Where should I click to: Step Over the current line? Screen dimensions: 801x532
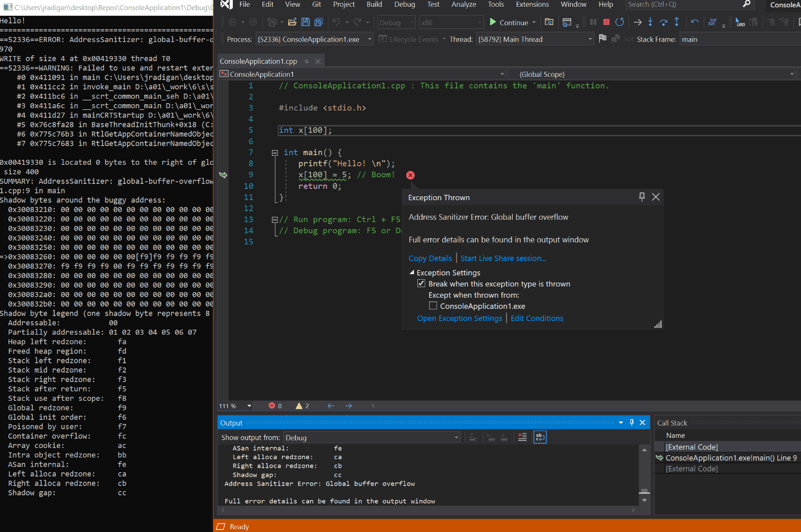pyautogui.click(x=664, y=22)
